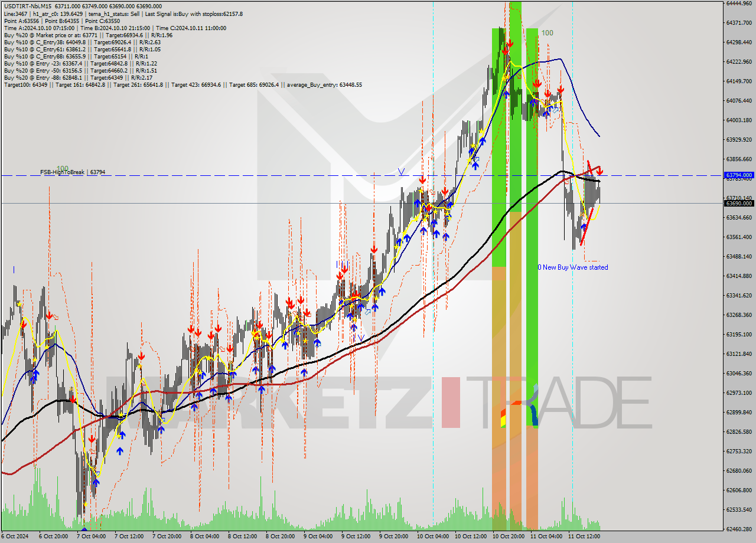Click the 64298.440 price axis label
The image size is (756, 543).
(739, 42)
